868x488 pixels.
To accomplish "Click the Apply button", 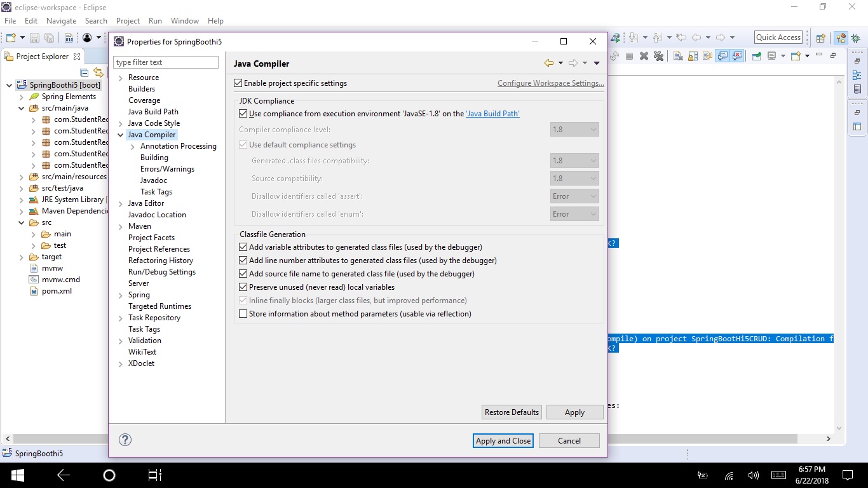I will 574,412.
